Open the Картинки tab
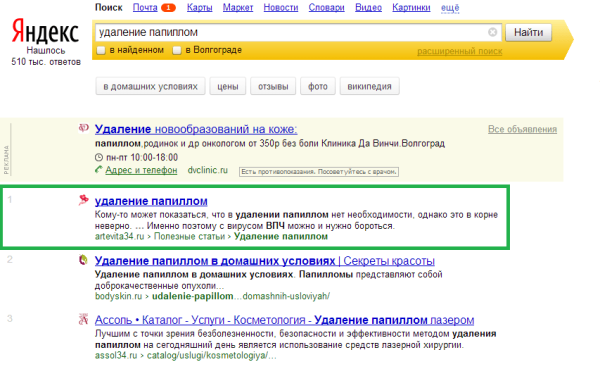Image resolution: width=600 pixels, height=369 pixels. 411,8
